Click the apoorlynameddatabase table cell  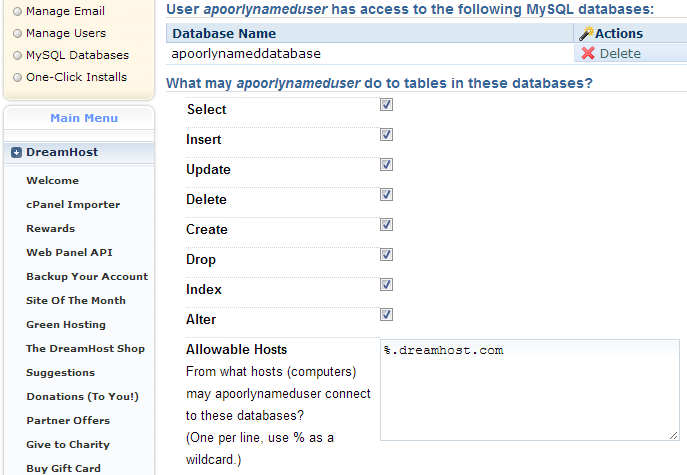pyautogui.click(x=370, y=53)
